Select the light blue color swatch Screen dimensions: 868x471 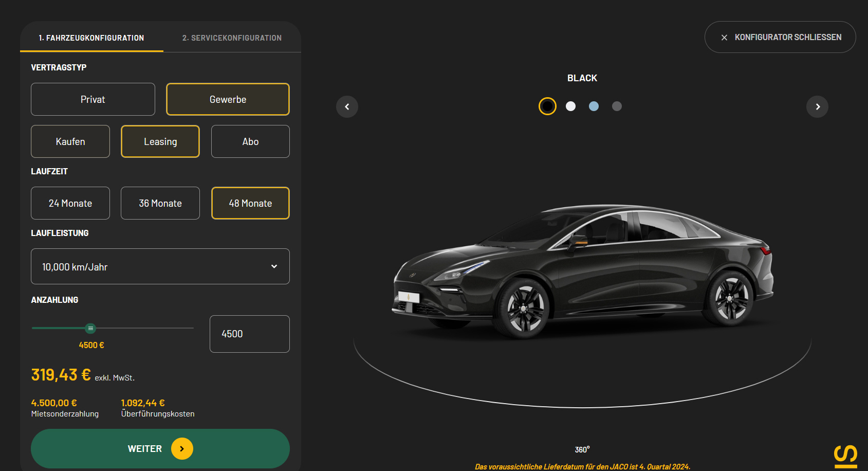594,106
